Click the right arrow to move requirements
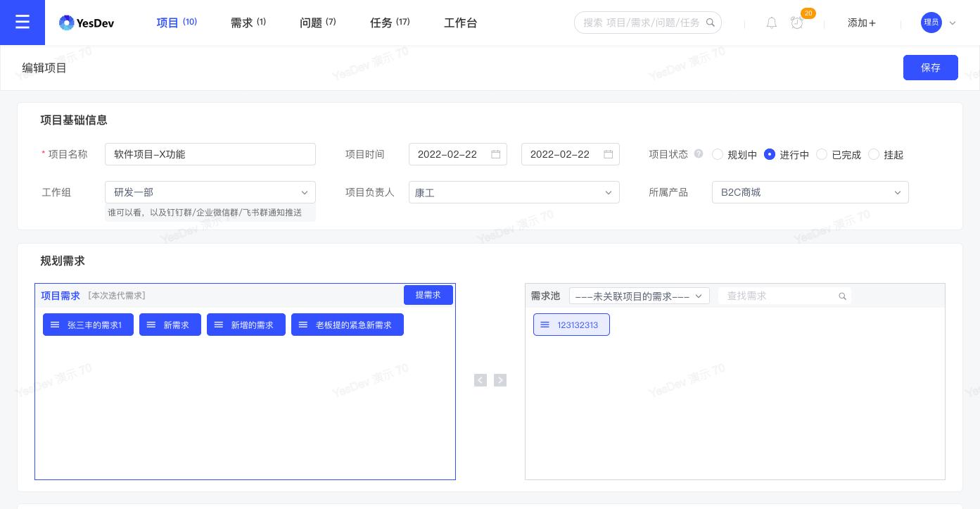Screen dimensions: 980x509 point(500,380)
